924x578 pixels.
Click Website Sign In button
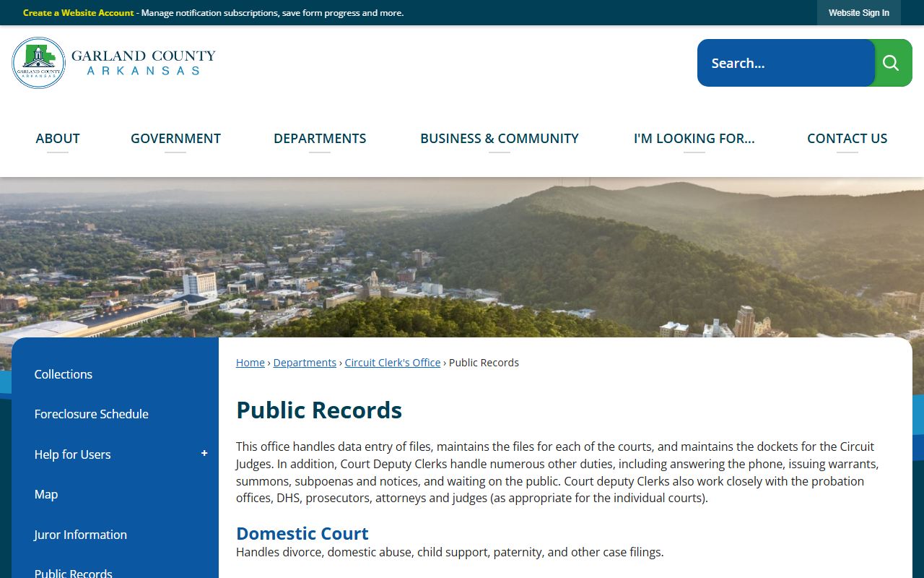coord(859,13)
